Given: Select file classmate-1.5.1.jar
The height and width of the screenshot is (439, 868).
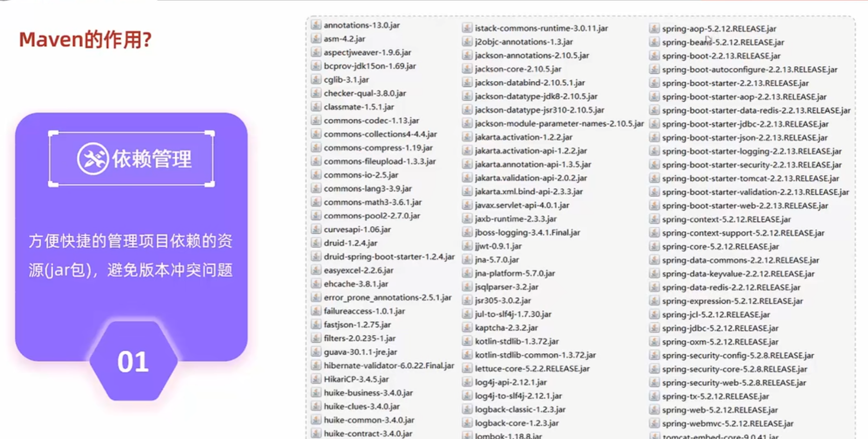Looking at the screenshot, I should pos(359,107).
